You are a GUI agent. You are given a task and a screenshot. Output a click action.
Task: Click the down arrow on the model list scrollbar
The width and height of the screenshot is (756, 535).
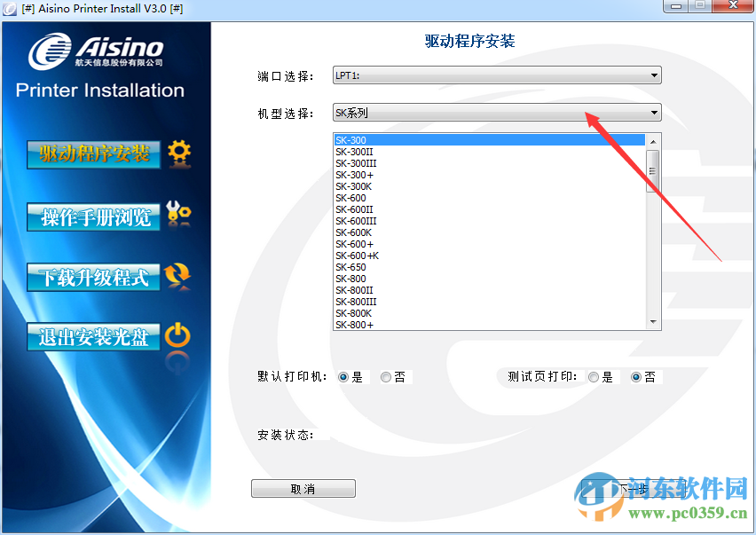652,321
